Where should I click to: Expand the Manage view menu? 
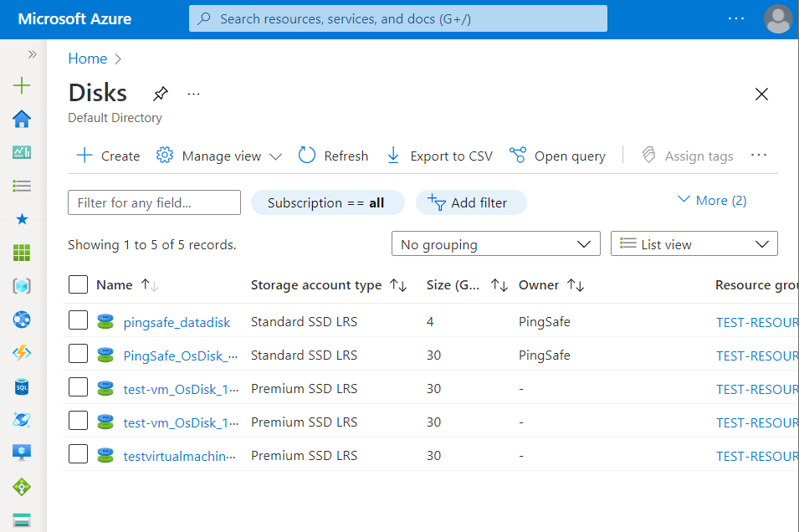point(220,156)
